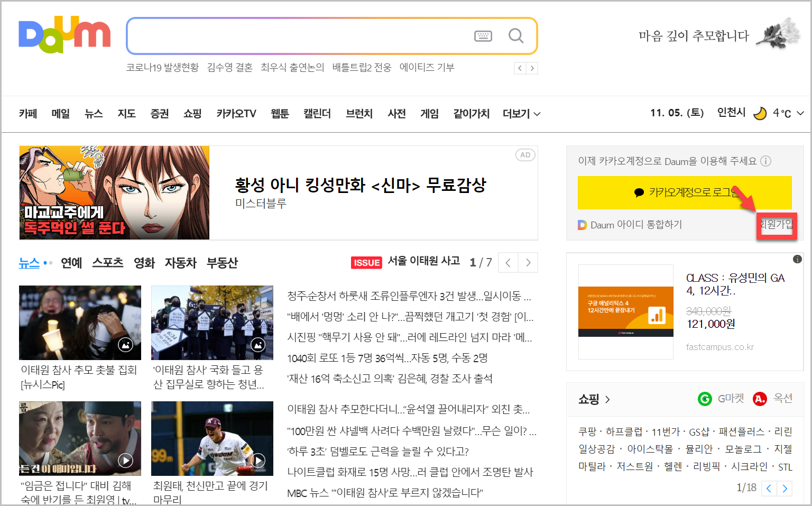Go to next shopping page arrow
The image size is (812, 506).
[x=785, y=489]
